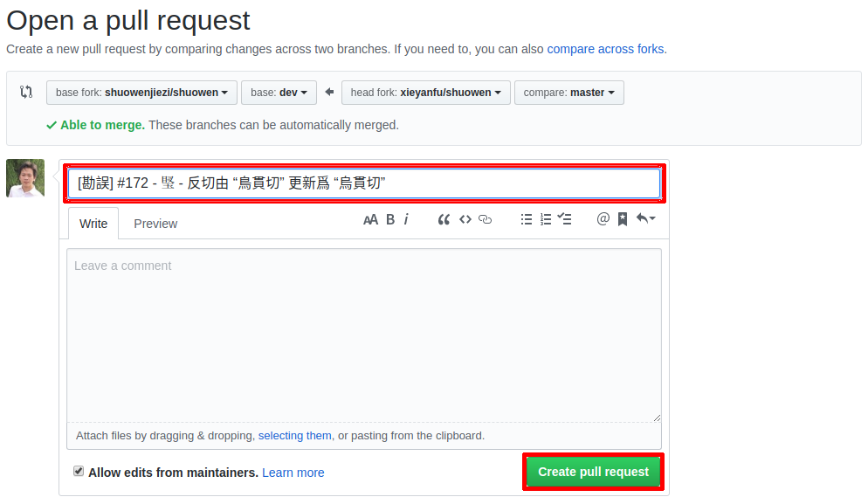Mention a user with the @ icon

pos(603,219)
